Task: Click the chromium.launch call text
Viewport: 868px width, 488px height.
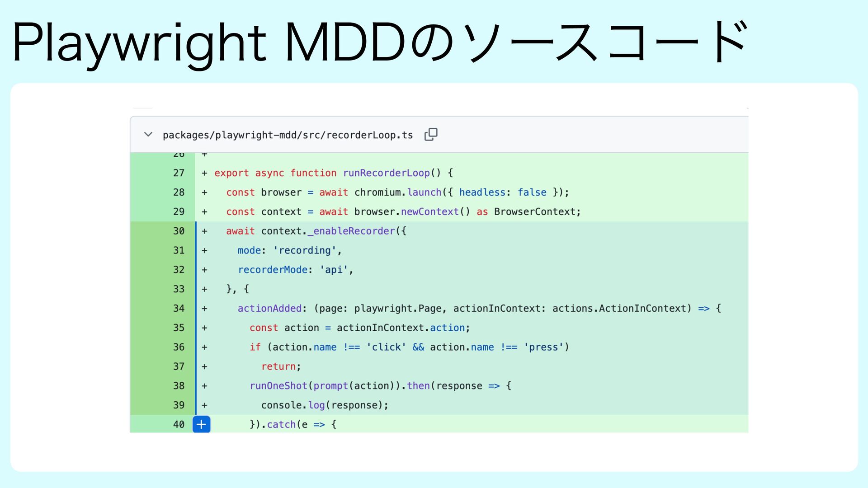Action: pyautogui.click(x=398, y=192)
